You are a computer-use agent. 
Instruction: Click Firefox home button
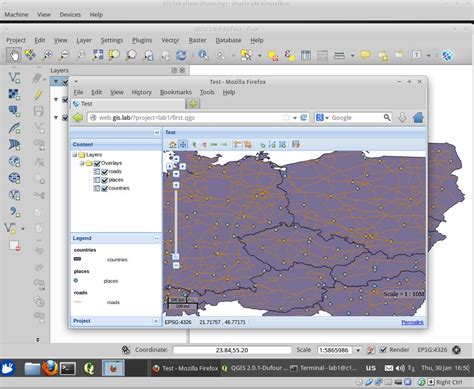418,117
